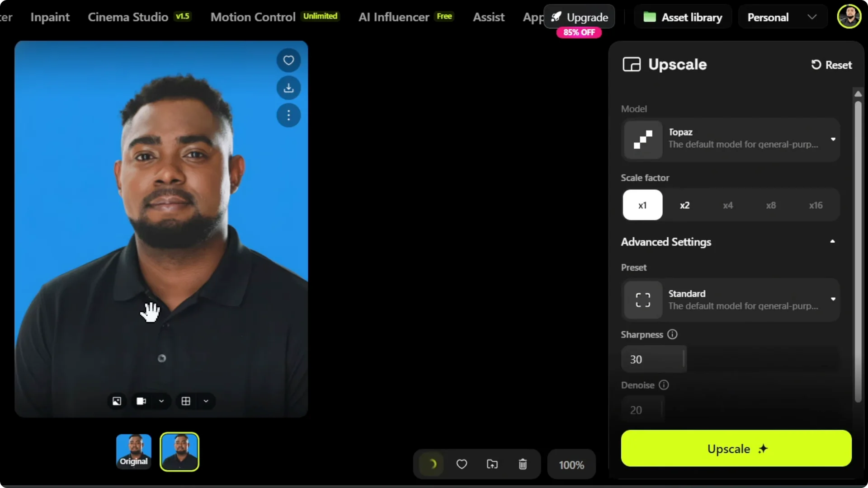Favorite the image using the heart icon
The width and height of the screenshot is (868, 488).
click(288, 60)
